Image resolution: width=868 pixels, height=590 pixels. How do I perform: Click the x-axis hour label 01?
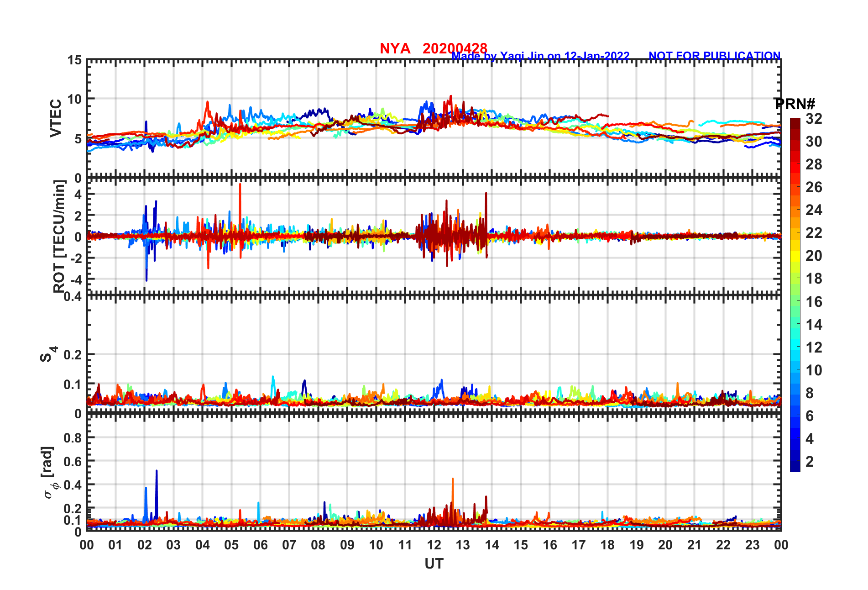coord(115,545)
